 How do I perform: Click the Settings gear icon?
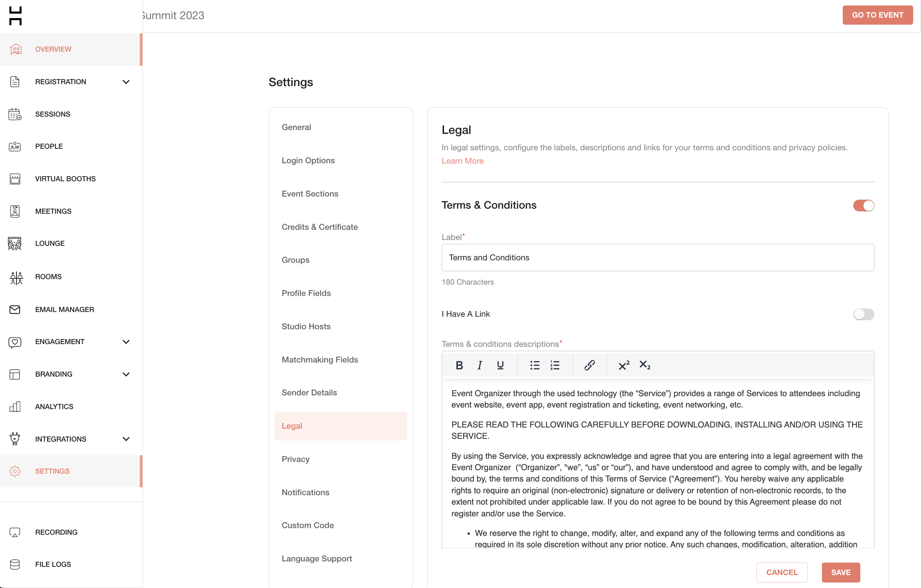tap(15, 471)
